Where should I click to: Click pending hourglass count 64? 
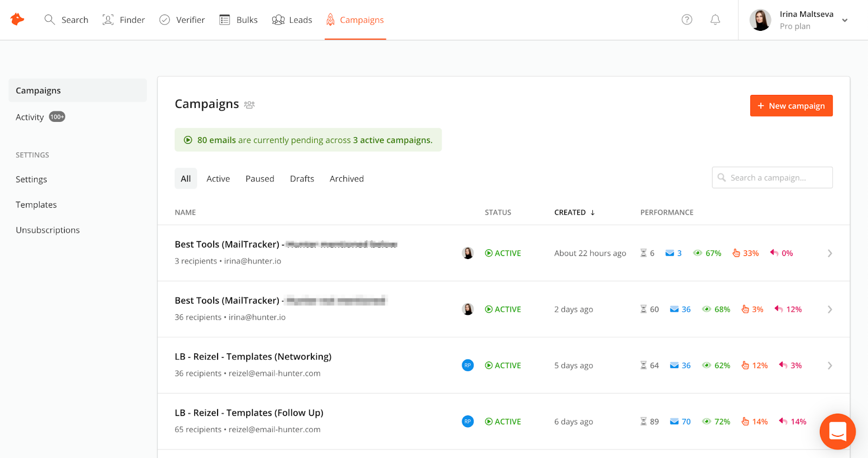coord(649,365)
